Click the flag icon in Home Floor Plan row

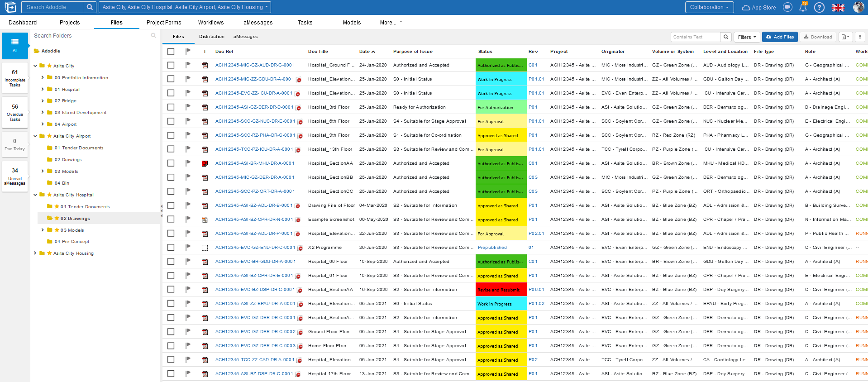(188, 346)
